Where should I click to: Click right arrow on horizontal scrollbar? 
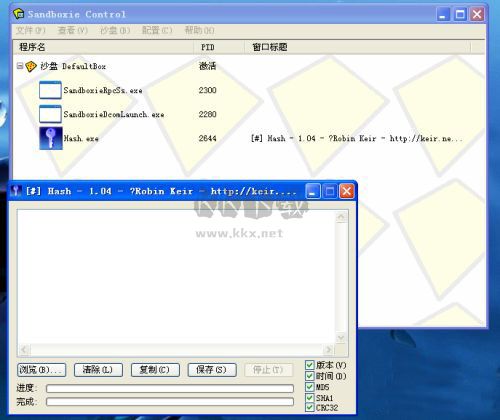tap(328, 349)
